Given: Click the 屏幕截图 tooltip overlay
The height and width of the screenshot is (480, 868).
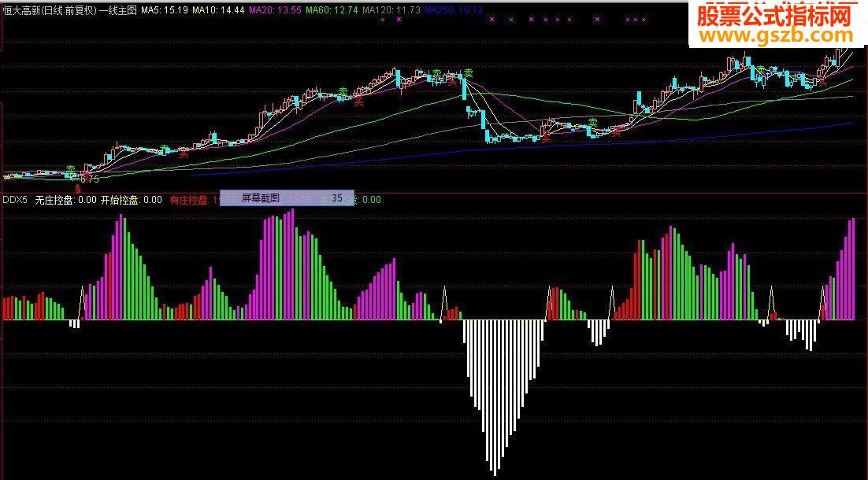Looking at the screenshot, I should point(287,198).
